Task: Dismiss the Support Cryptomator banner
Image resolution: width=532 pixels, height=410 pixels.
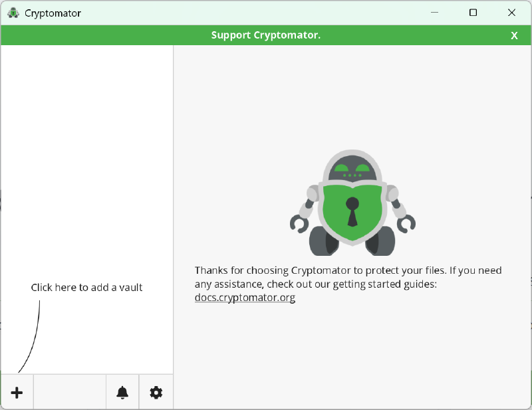Action: (x=514, y=35)
